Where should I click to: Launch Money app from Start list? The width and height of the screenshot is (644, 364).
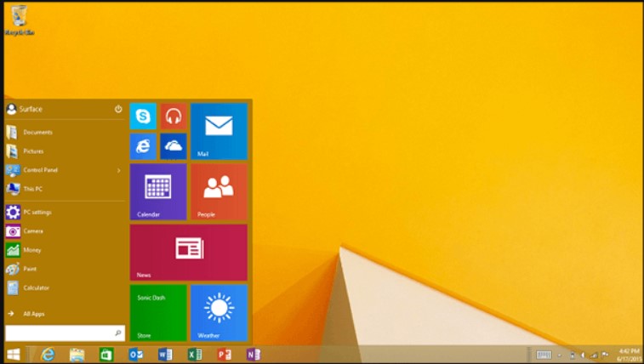(65, 250)
